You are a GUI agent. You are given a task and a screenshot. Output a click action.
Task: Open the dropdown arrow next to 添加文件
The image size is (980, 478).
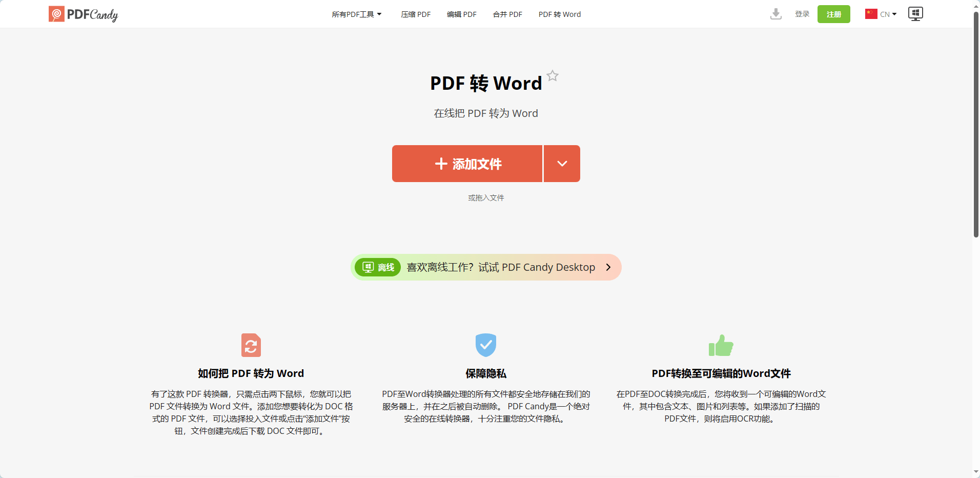(x=561, y=163)
